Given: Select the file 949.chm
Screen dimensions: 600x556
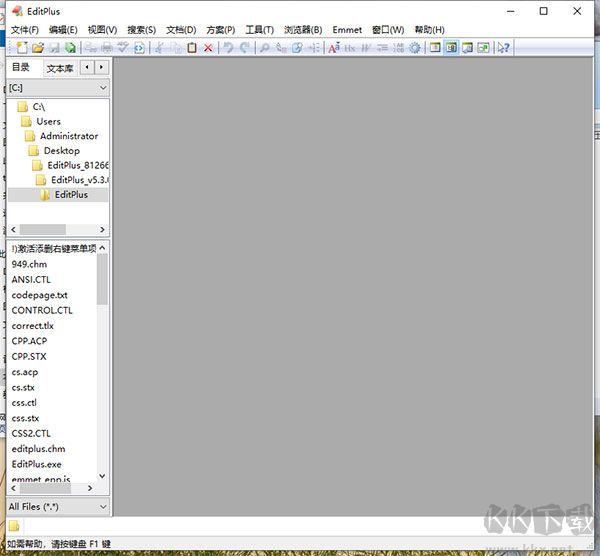Looking at the screenshot, I should pyautogui.click(x=29, y=264).
